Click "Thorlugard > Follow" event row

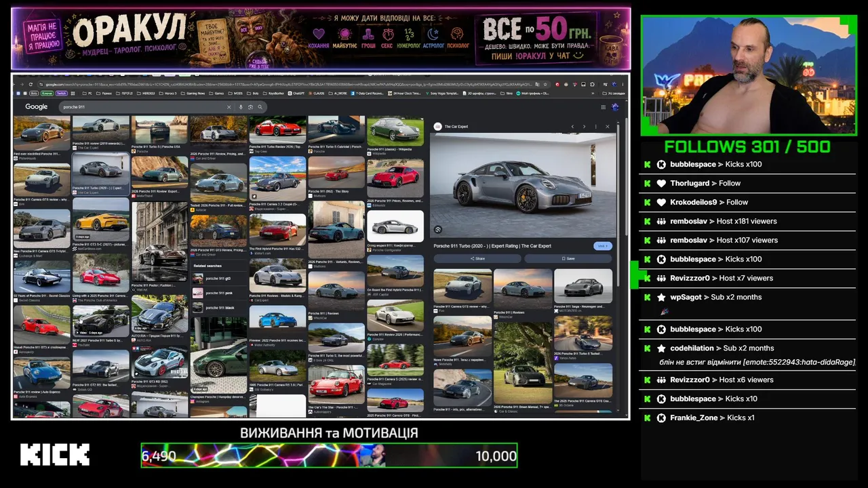point(747,183)
